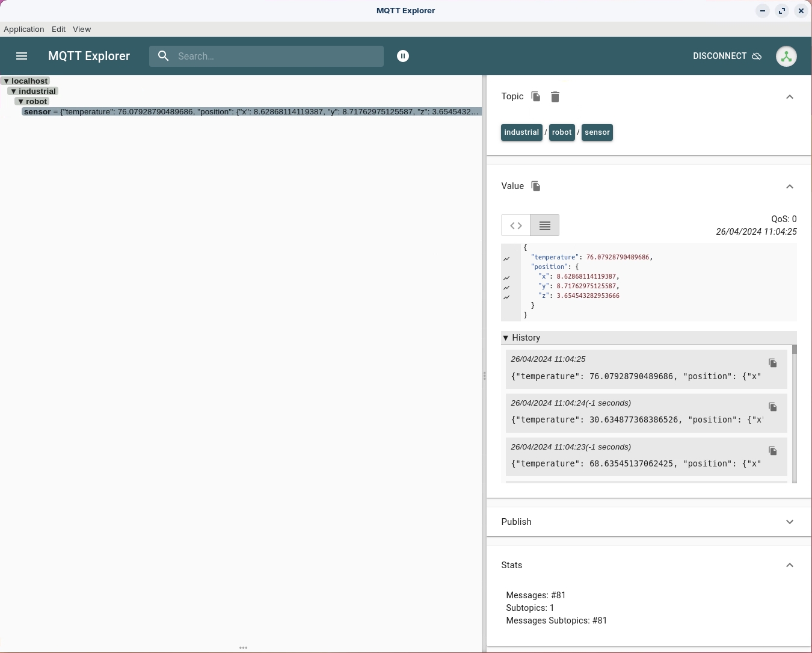
Task: Click the green connection avatar icon
Action: pos(786,56)
